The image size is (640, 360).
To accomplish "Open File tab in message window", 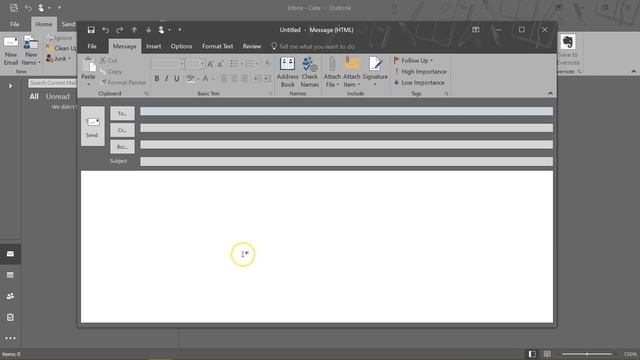I will click(x=92, y=46).
